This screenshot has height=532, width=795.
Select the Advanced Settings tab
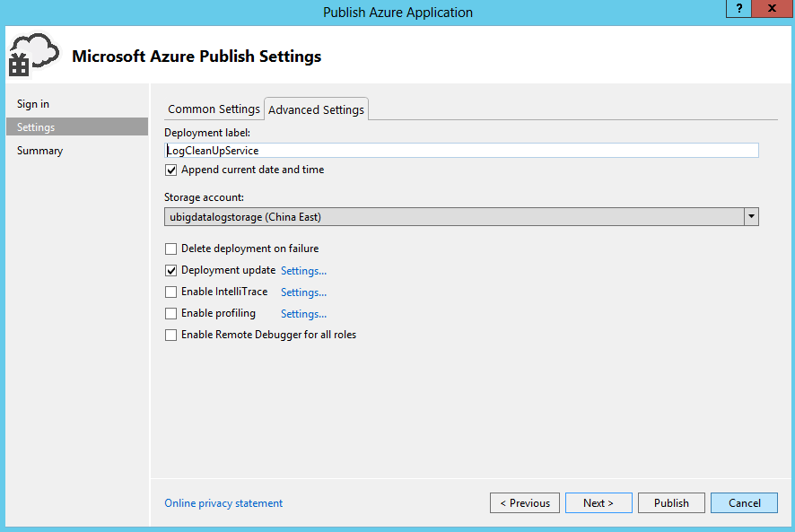pyautogui.click(x=316, y=109)
